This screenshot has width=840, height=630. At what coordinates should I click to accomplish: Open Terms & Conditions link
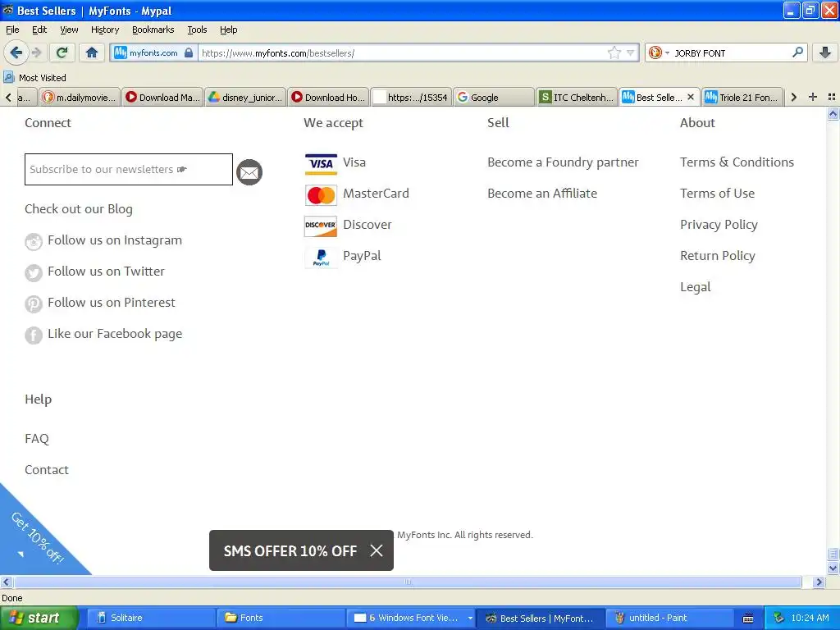(x=737, y=162)
